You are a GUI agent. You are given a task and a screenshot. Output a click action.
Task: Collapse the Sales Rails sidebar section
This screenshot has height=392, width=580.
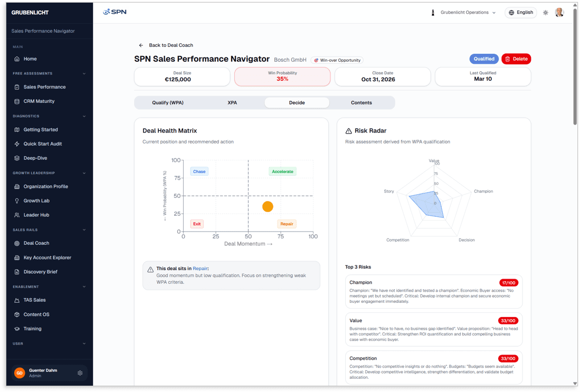pos(84,230)
